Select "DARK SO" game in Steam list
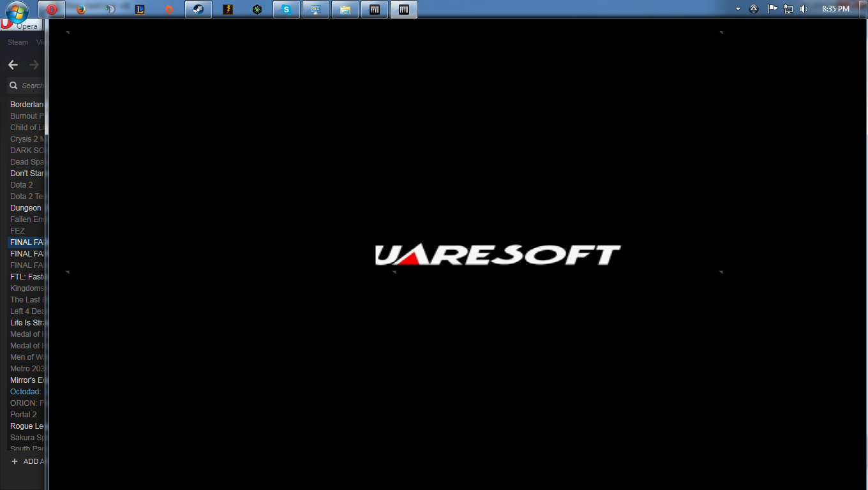 pos(27,151)
